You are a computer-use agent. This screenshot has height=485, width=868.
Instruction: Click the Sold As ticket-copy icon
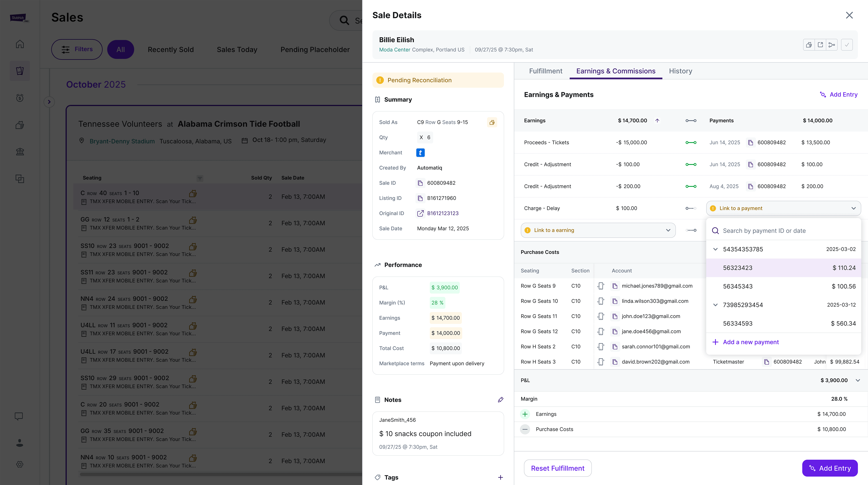point(492,122)
